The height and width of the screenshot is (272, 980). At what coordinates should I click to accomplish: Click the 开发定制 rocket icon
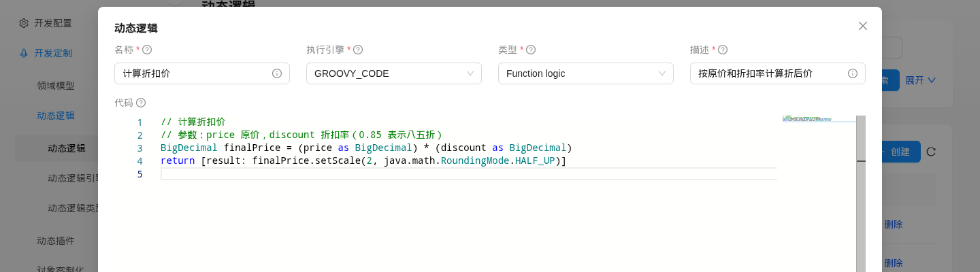[24, 53]
